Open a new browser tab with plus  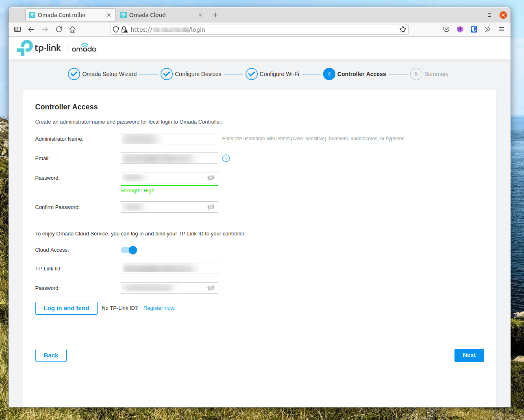(215, 15)
